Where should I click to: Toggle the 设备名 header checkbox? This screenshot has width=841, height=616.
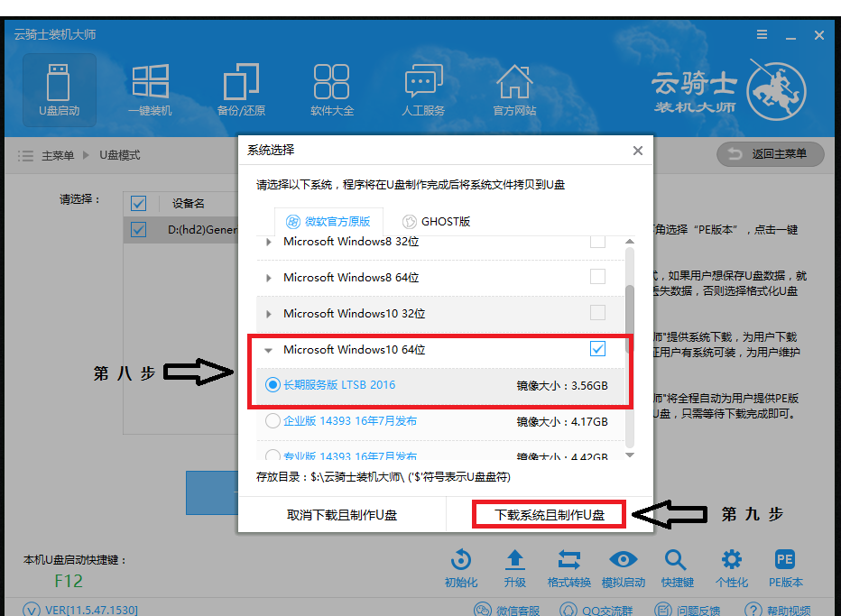(138, 203)
